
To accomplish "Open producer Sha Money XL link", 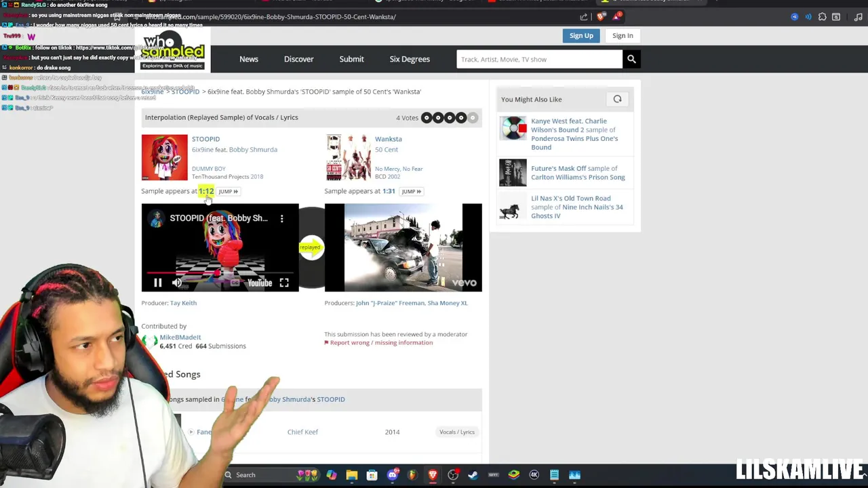I will (x=448, y=303).
